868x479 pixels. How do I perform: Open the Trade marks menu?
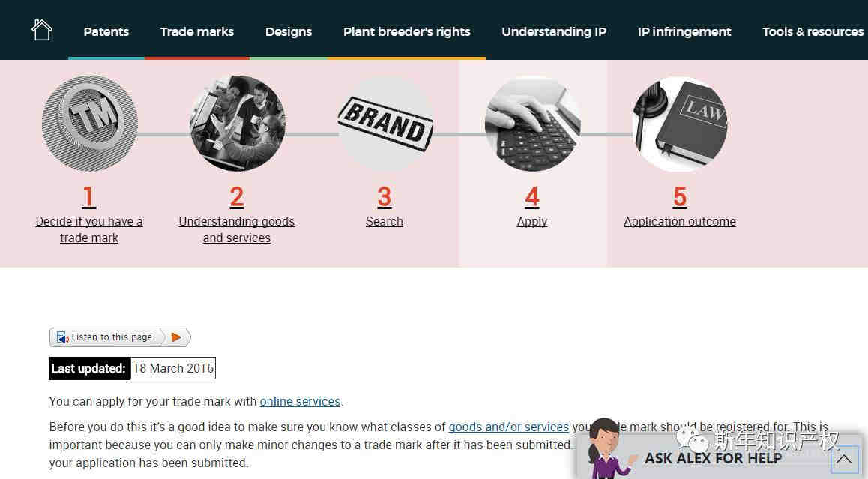[x=197, y=31]
